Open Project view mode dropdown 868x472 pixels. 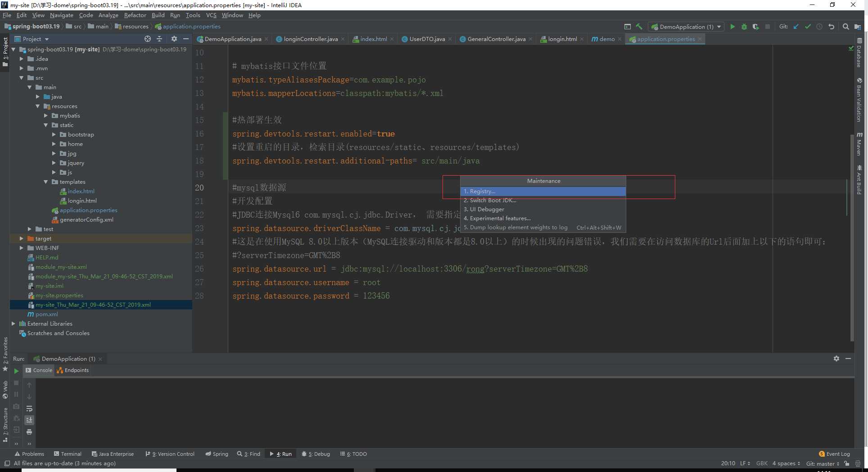click(32, 39)
